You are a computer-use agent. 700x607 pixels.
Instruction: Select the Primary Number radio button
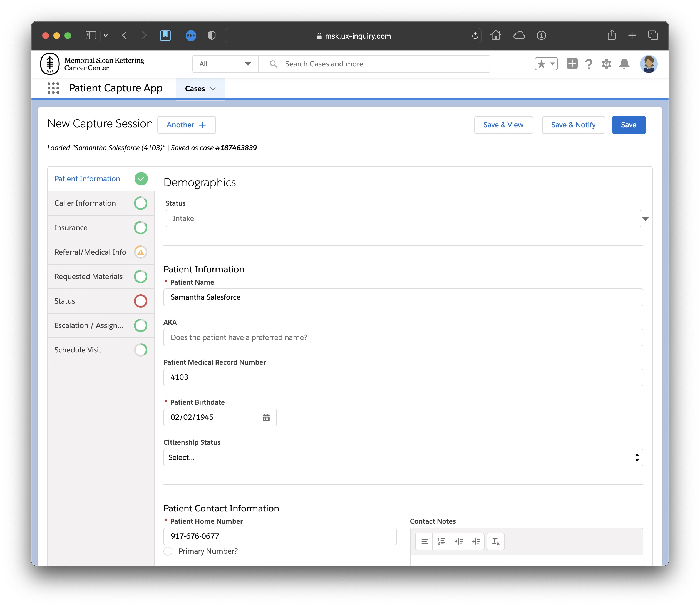168,551
